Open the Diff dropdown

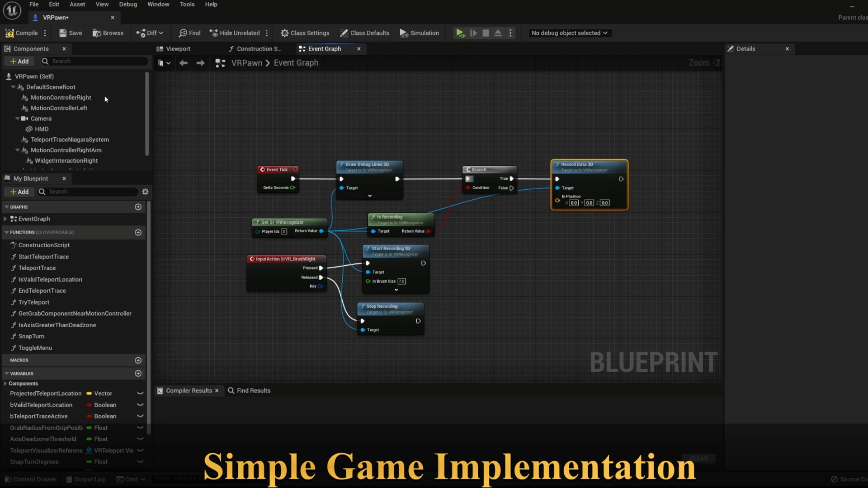coord(150,33)
